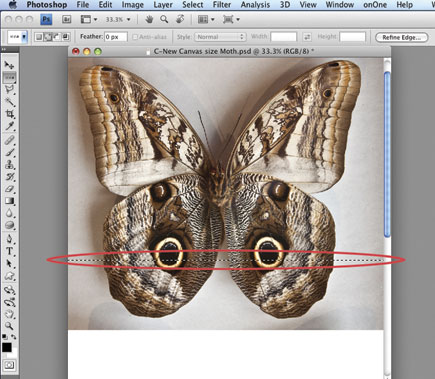
Task: Enable the Anti-alias checkbox
Action: [x=135, y=37]
